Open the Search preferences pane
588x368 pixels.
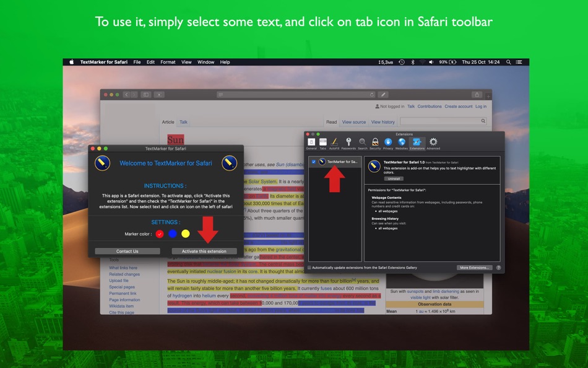362,144
